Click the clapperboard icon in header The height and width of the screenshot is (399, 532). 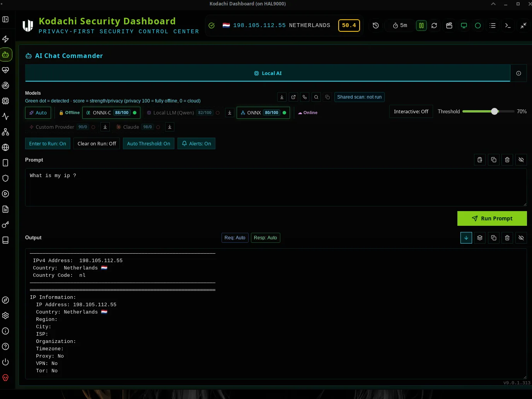tap(449, 26)
